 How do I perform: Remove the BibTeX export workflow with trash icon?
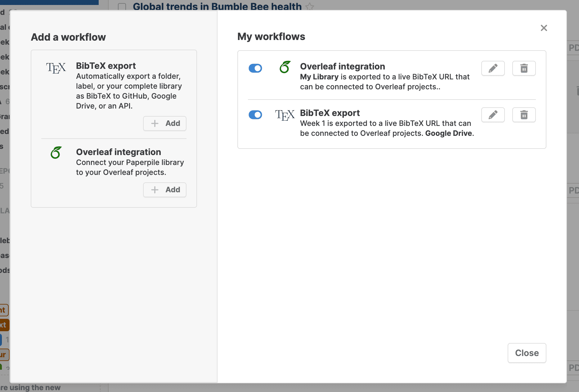coord(524,115)
